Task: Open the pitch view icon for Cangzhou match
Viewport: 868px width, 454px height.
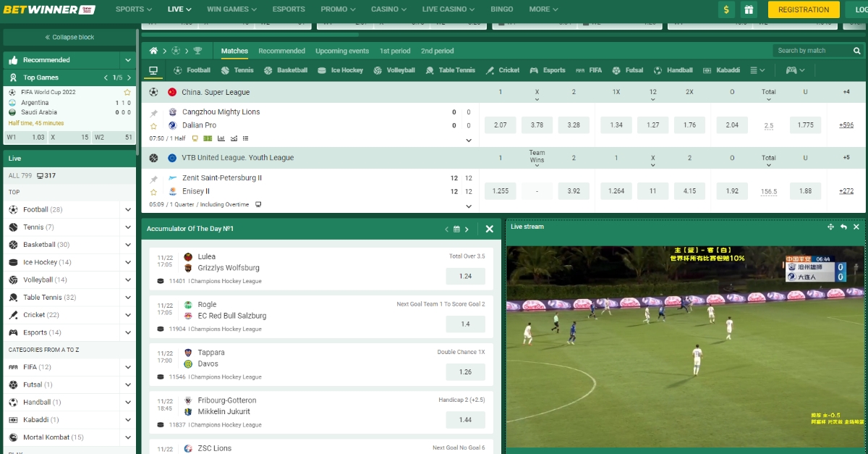Action: pos(208,138)
